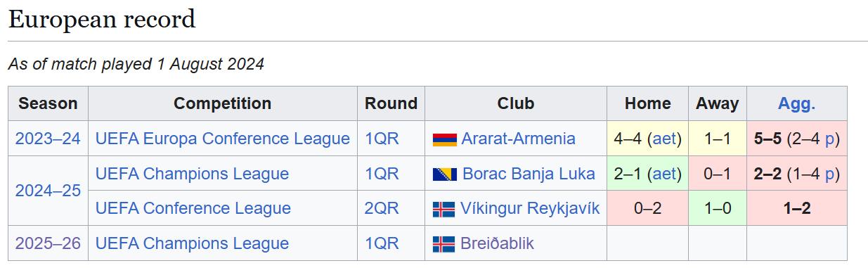Open UEFA Conference League link
Viewport: 868px width, 268px height.
[193, 208]
